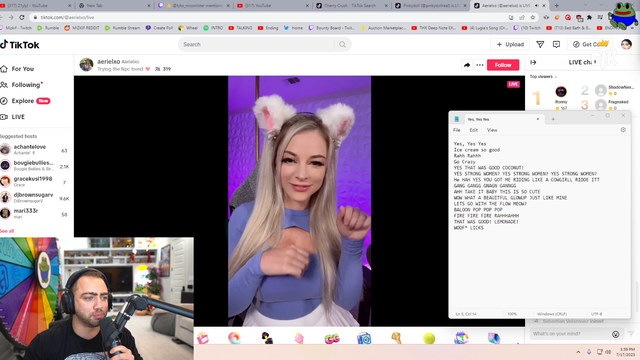Screen dimensions: 640x360
Task: Open suggested host bougiebullies
Action: [35, 165]
